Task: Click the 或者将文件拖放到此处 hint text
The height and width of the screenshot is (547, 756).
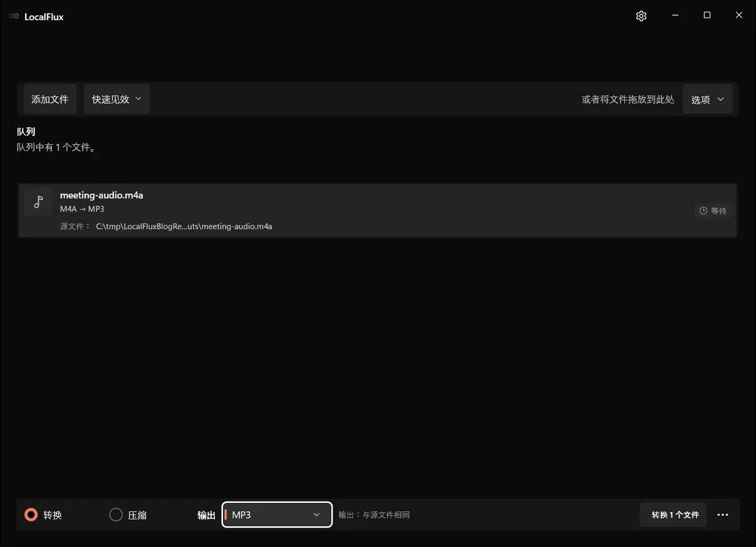Action: click(x=628, y=99)
